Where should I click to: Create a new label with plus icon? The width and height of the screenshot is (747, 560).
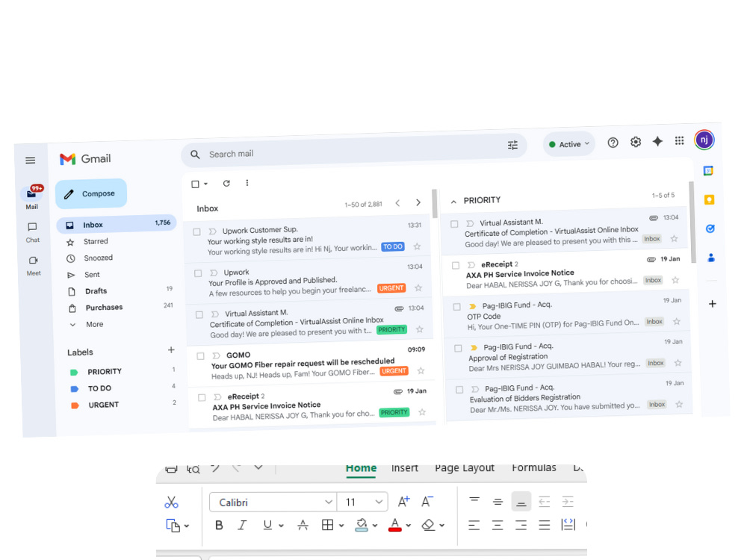pyautogui.click(x=171, y=350)
